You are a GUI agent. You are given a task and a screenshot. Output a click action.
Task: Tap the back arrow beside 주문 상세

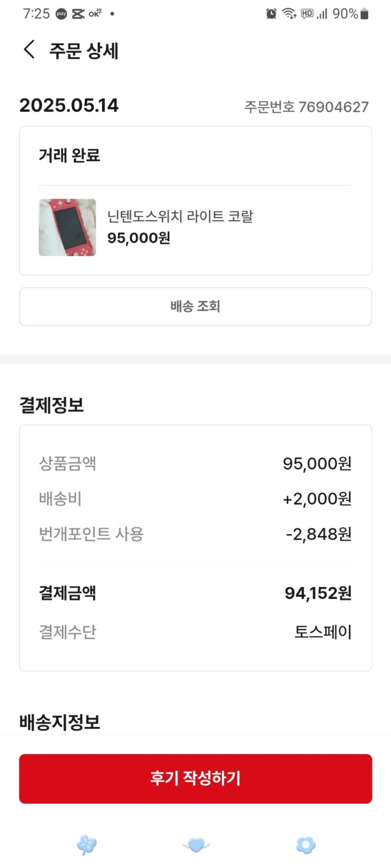[29, 49]
